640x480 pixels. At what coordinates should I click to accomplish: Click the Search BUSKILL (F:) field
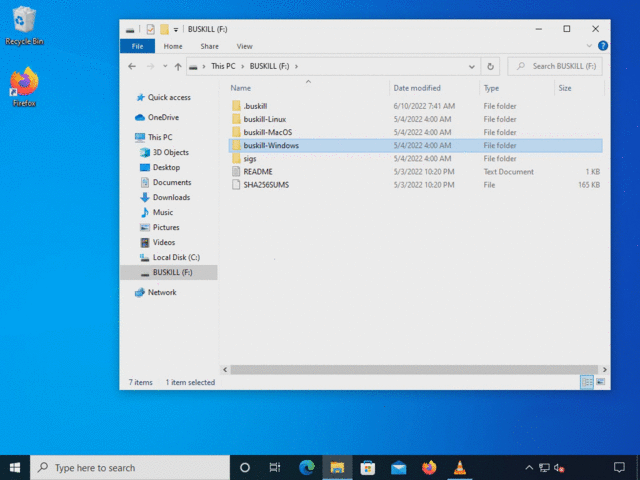click(555, 66)
